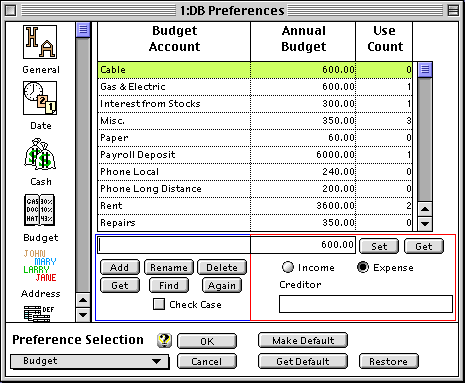The height and width of the screenshot is (383, 465).
Task: Click the Make Default button
Action: click(303, 340)
